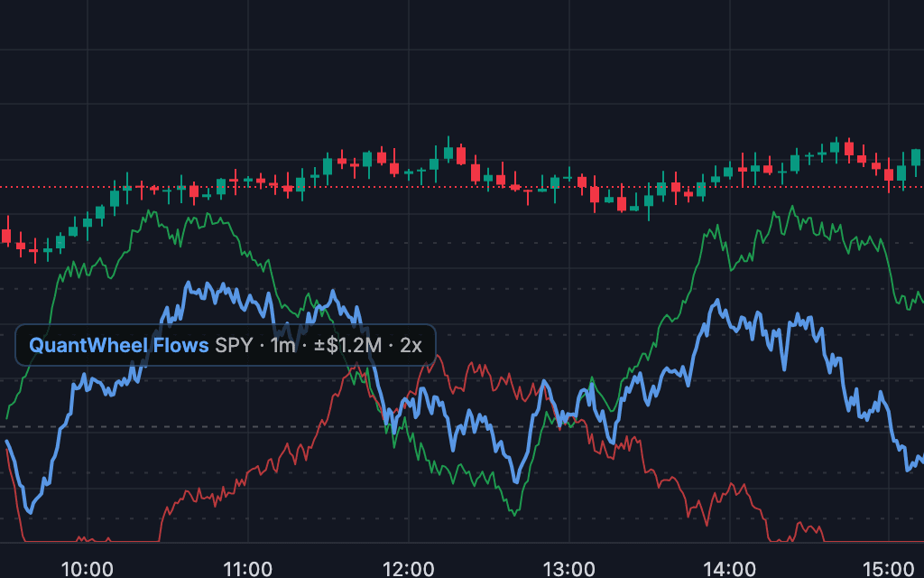924x578 pixels.
Task: Click the QuantWheel Flows indicator title
Action: coord(119,345)
